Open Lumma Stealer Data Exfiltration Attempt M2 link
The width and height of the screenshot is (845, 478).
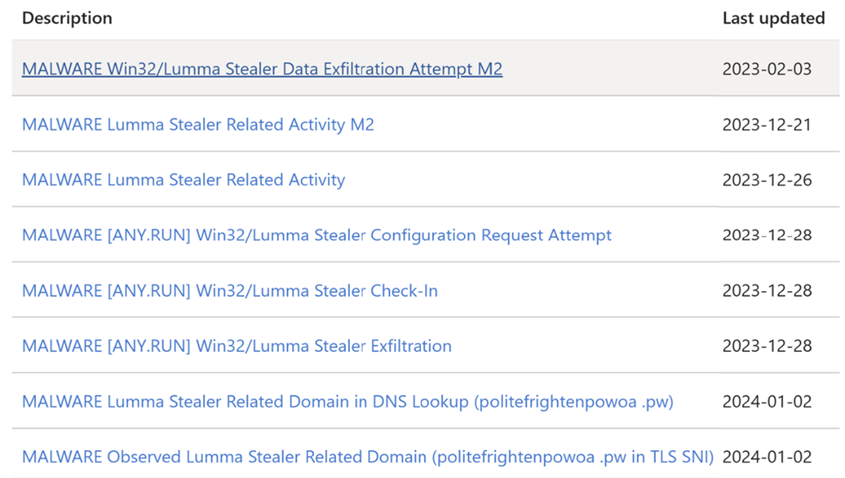click(x=262, y=69)
